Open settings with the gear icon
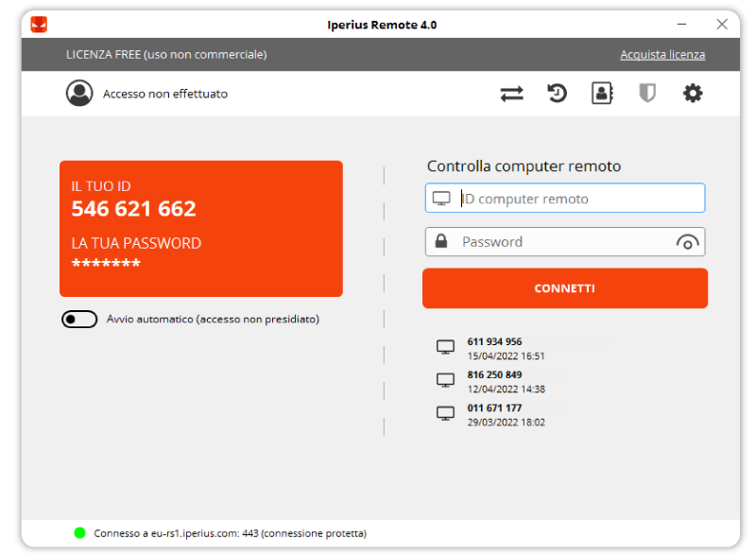The height and width of the screenshot is (556, 756). click(693, 94)
